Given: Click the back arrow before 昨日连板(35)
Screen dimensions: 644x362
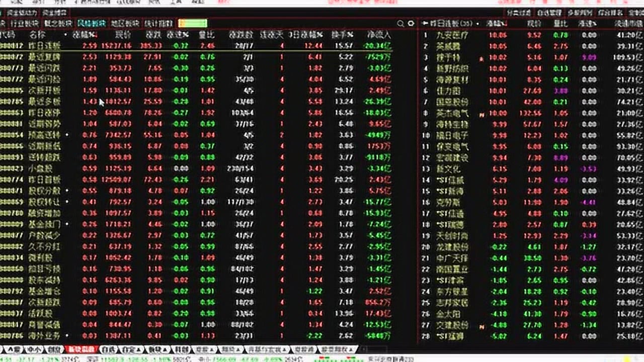Looking at the screenshot, I should (x=425, y=24).
